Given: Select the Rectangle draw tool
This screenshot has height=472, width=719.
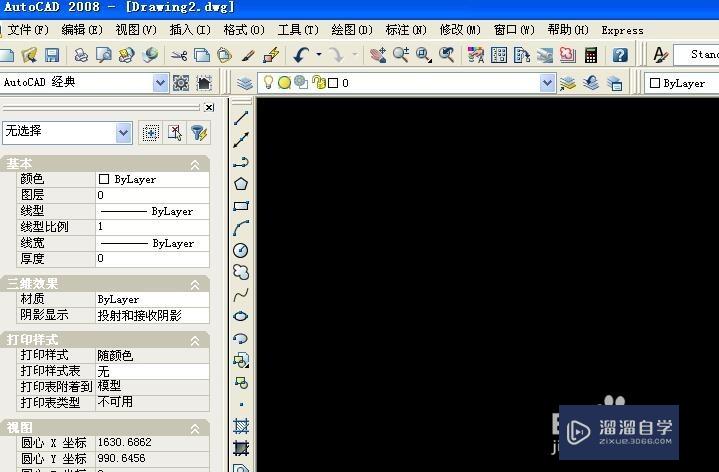Looking at the screenshot, I should coord(241,206).
